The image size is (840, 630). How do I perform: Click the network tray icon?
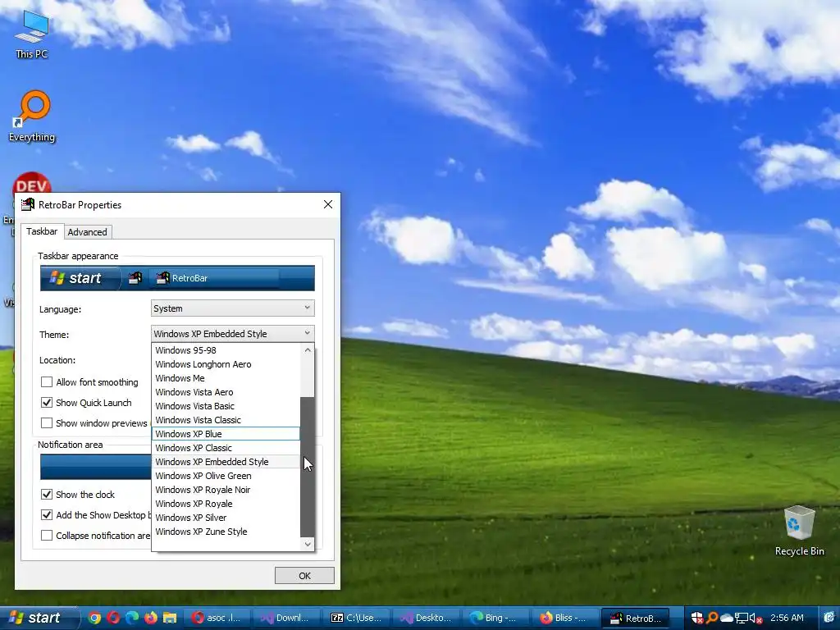[x=741, y=619]
